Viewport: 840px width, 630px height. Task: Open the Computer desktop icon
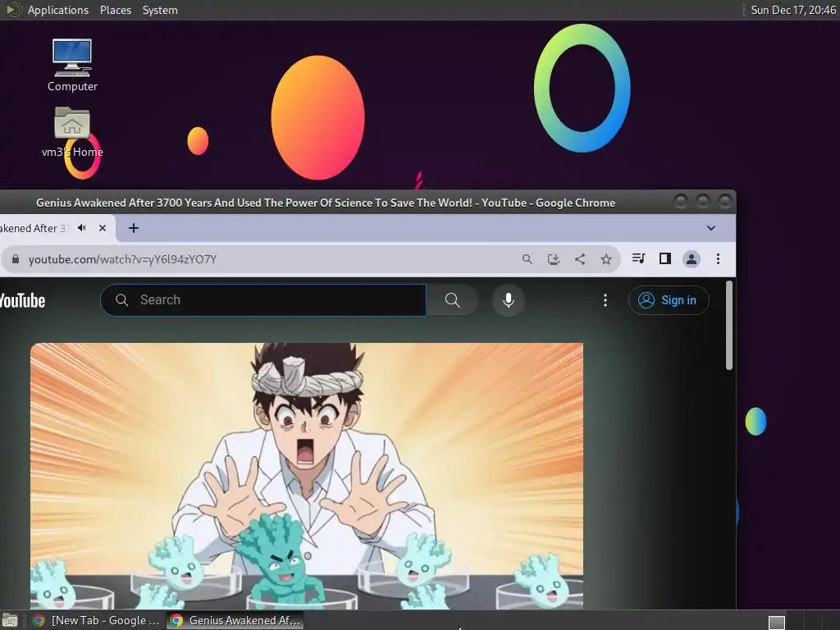coord(72,65)
